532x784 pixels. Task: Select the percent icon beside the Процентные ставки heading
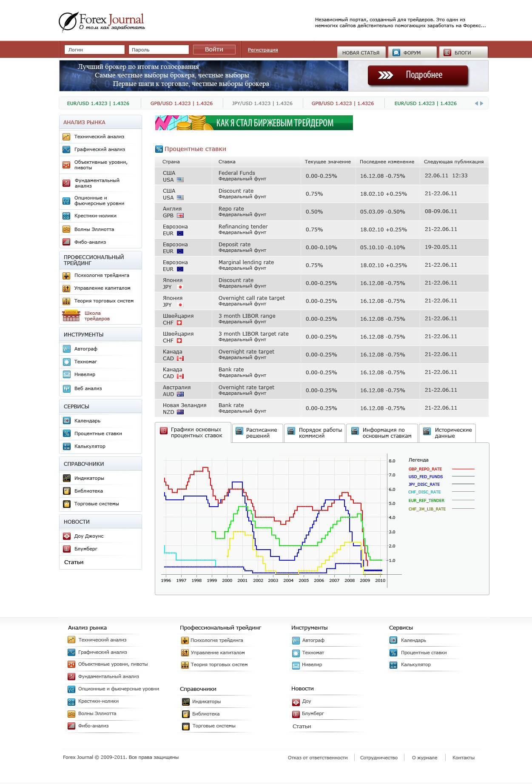coord(159,149)
